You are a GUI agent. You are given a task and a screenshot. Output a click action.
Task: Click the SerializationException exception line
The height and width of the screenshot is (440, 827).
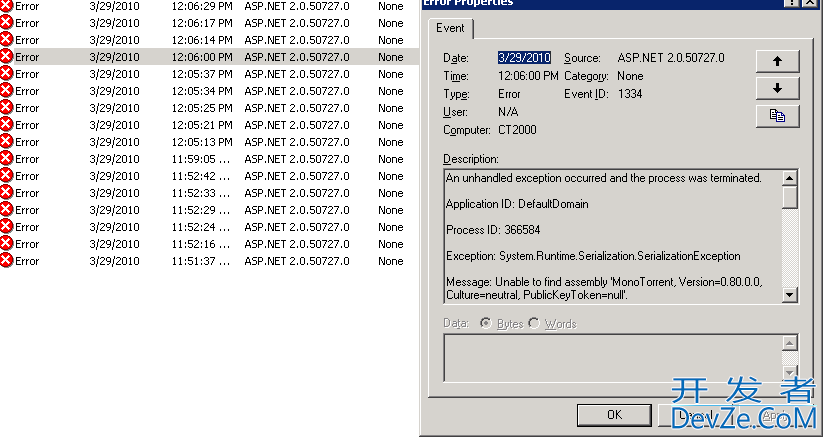(593, 256)
